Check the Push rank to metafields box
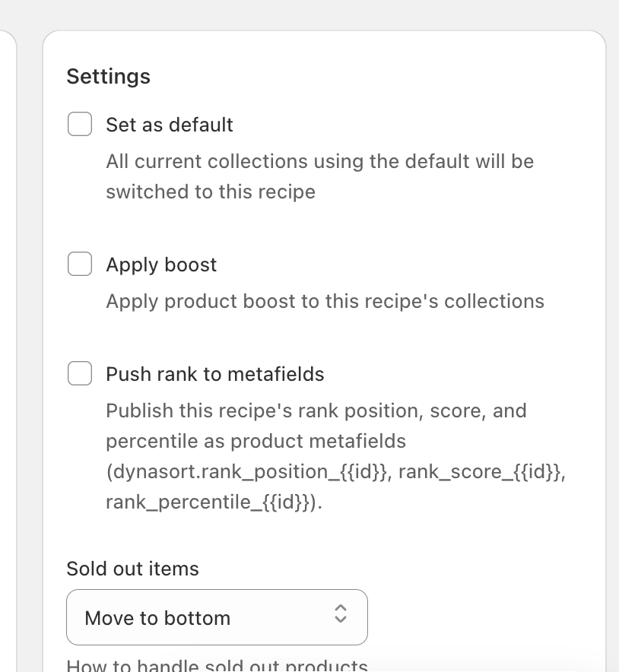The image size is (619, 672). (x=80, y=373)
